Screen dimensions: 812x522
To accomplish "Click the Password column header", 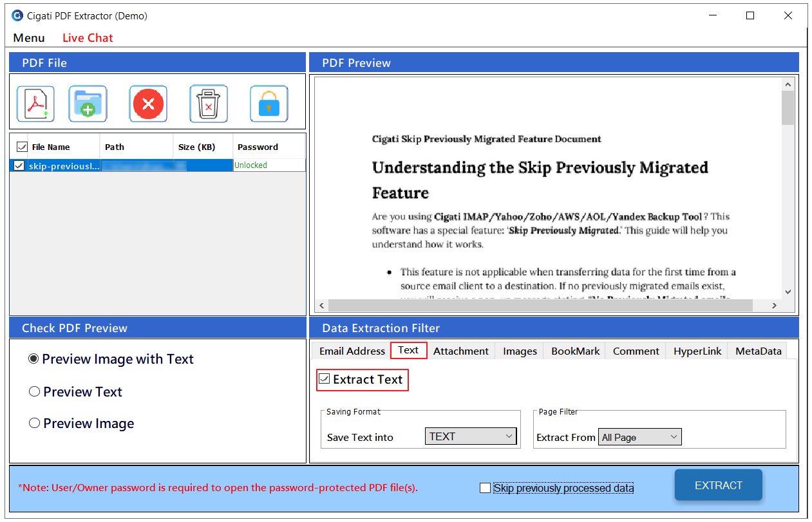I will tap(269, 147).
